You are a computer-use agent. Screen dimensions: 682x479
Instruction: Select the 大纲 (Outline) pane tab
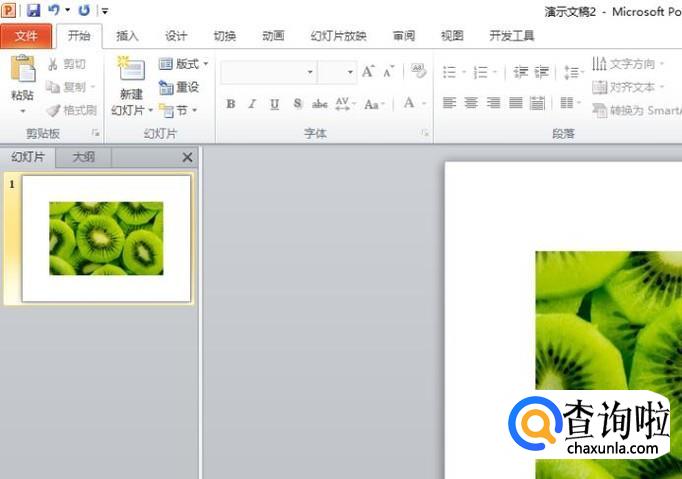83,157
